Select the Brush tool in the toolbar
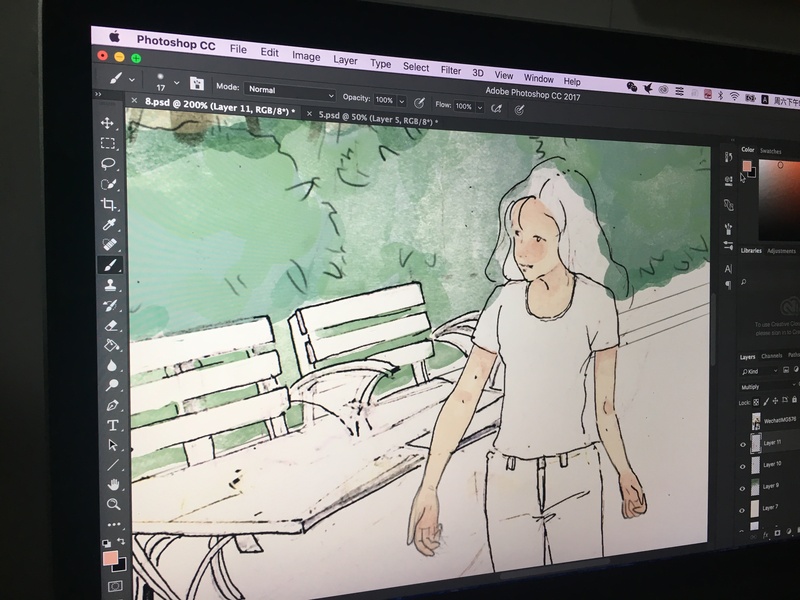 click(110, 265)
